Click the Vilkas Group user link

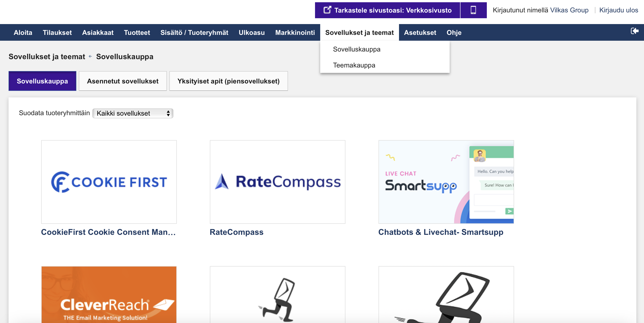tap(569, 10)
